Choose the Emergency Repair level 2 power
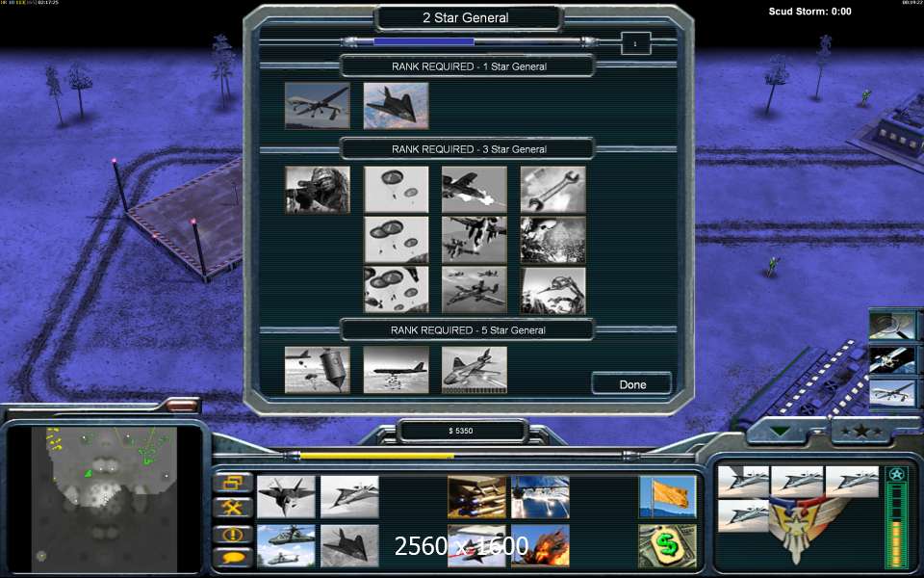Viewport: 924px width, 578px height. [552, 240]
